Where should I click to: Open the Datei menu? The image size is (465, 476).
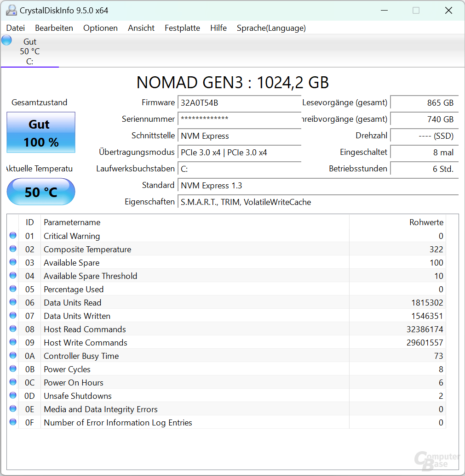(x=16, y=28)
